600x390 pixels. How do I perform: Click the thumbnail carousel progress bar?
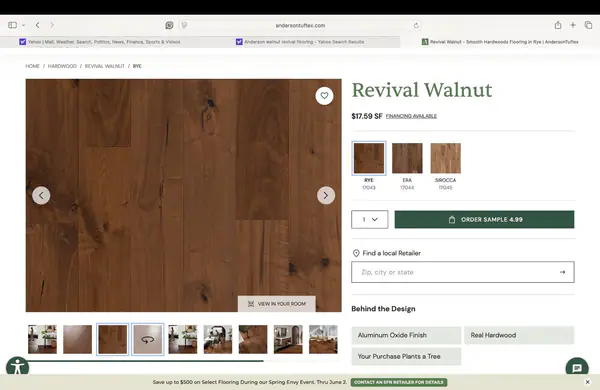183,361
